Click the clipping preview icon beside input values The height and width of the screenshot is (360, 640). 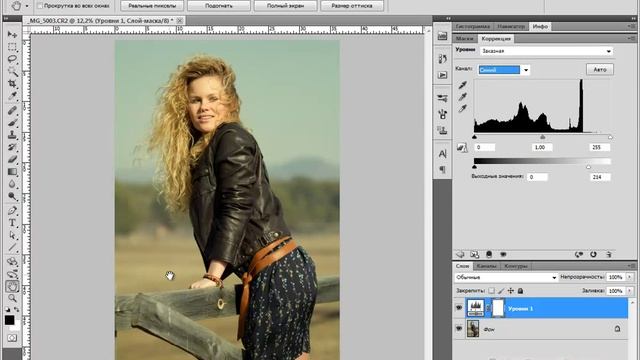462,147
